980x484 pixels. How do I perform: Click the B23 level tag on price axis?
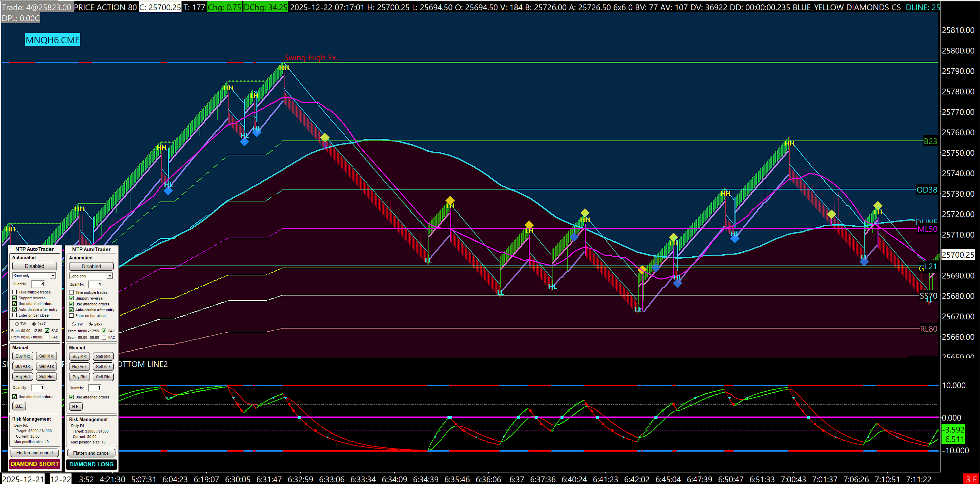(x=930, y=141)
